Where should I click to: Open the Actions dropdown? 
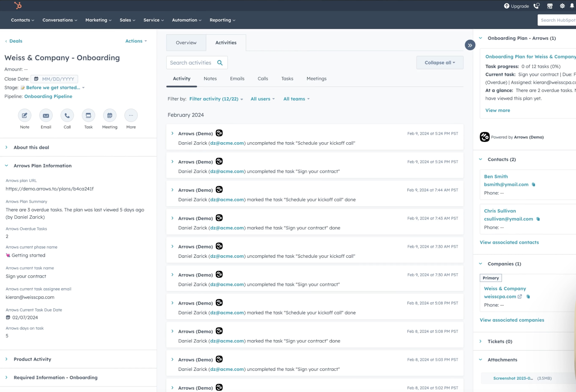point(136,41)
